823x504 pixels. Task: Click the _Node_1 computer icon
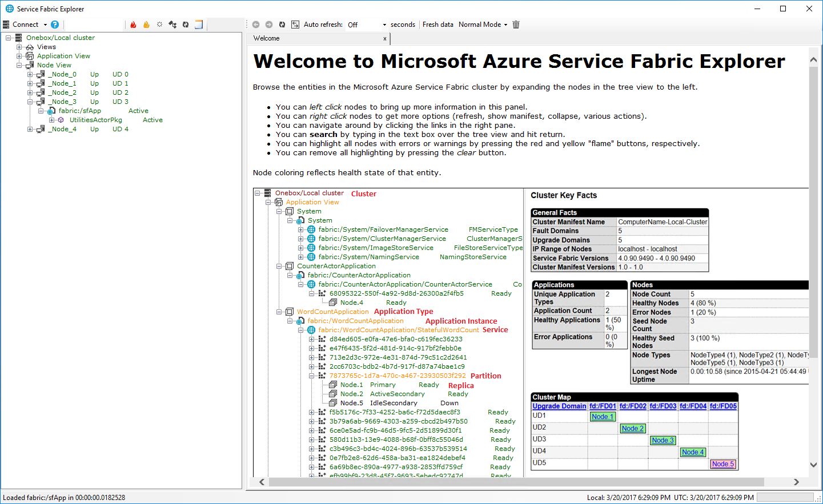tap(41, 83)
